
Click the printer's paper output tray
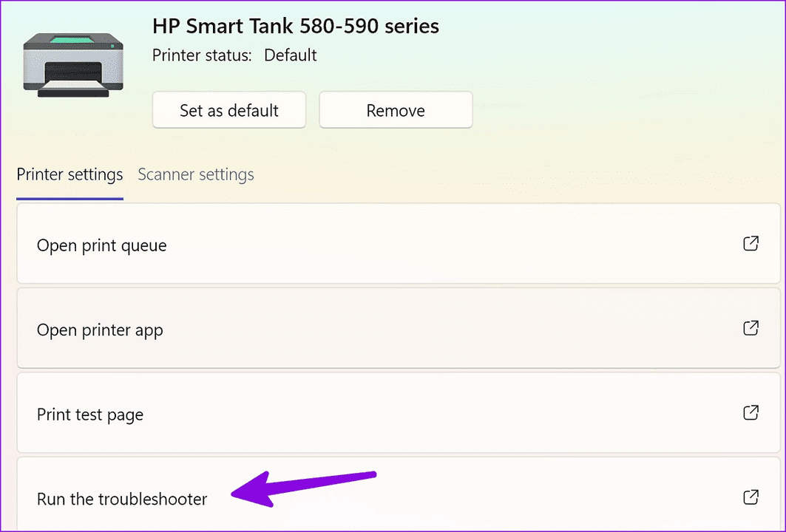pyautogui.click(x=72, y=90)
